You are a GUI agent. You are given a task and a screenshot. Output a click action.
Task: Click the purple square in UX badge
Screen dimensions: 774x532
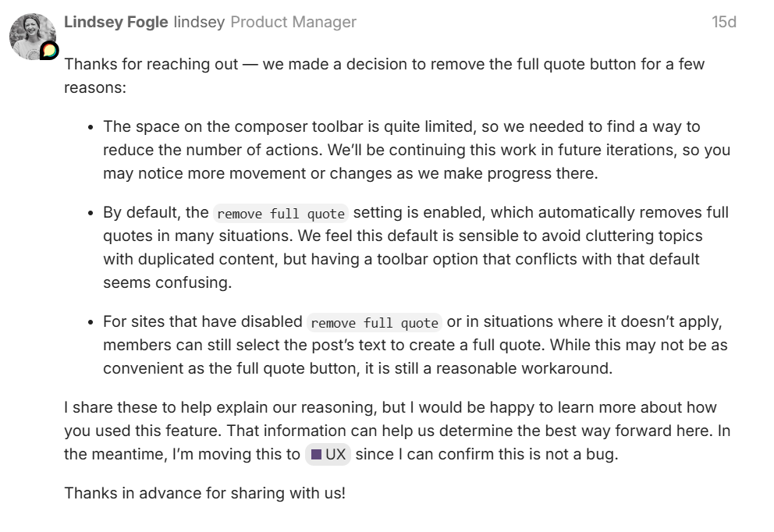(316, 455)
